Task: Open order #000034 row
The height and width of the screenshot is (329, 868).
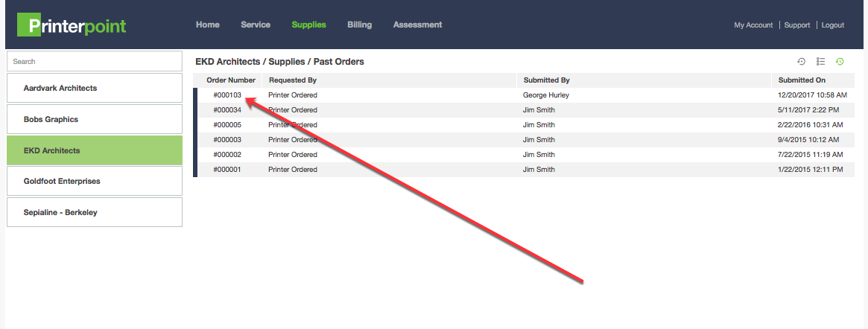Action: 227,110
